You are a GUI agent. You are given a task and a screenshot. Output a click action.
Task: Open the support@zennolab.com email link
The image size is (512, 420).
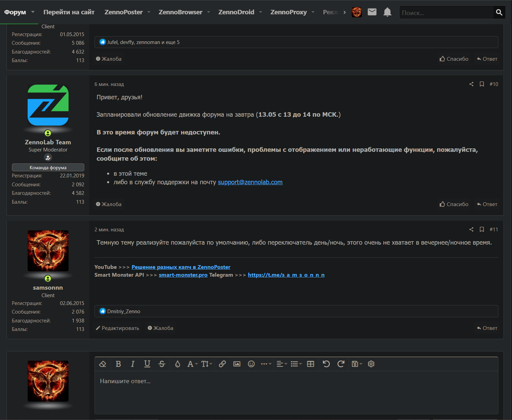pyautogui.click(x=250, y=182)
